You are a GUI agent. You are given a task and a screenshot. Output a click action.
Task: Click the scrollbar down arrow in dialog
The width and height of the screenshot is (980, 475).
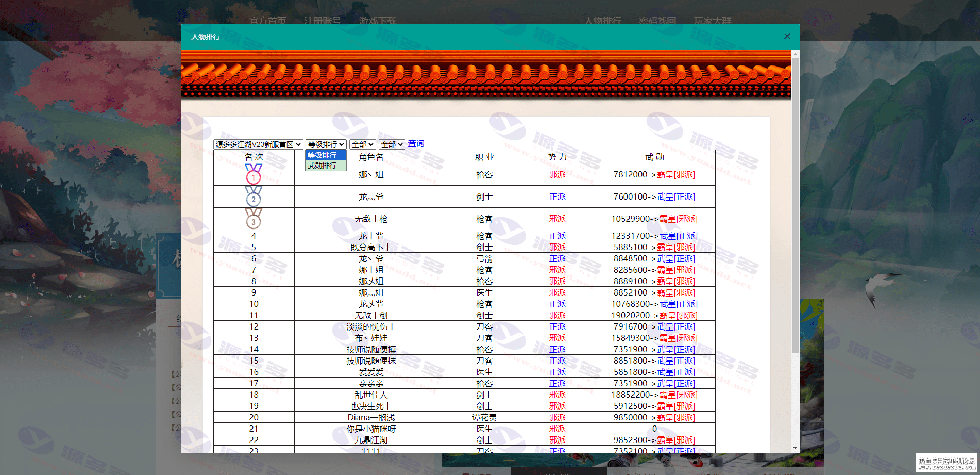point(795,449)
